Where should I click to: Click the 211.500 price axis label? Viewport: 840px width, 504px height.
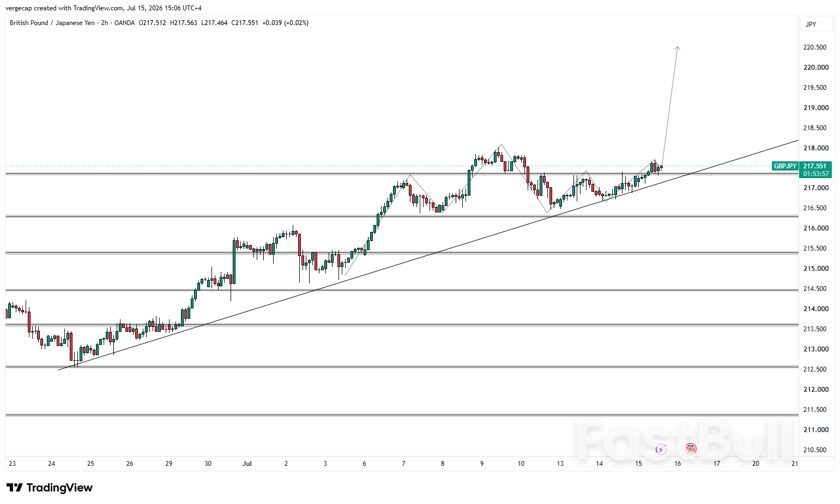click(815, 410)
